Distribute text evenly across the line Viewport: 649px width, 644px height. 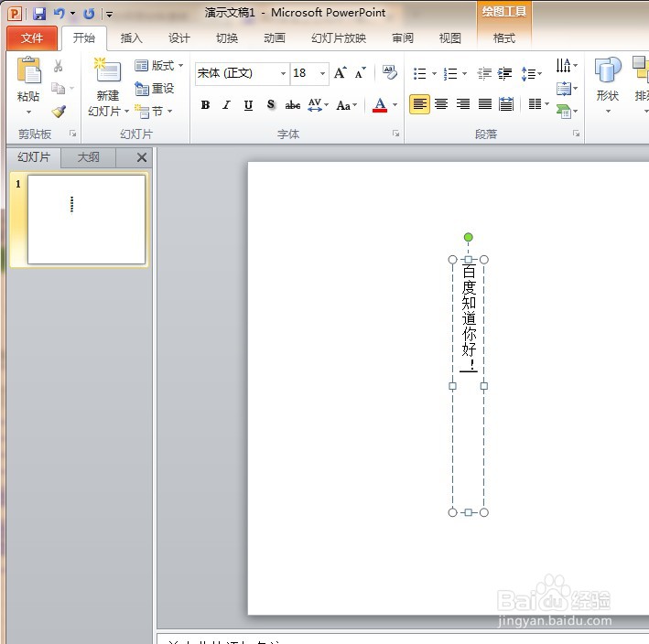pyautogui.click(x=506, y=104)
